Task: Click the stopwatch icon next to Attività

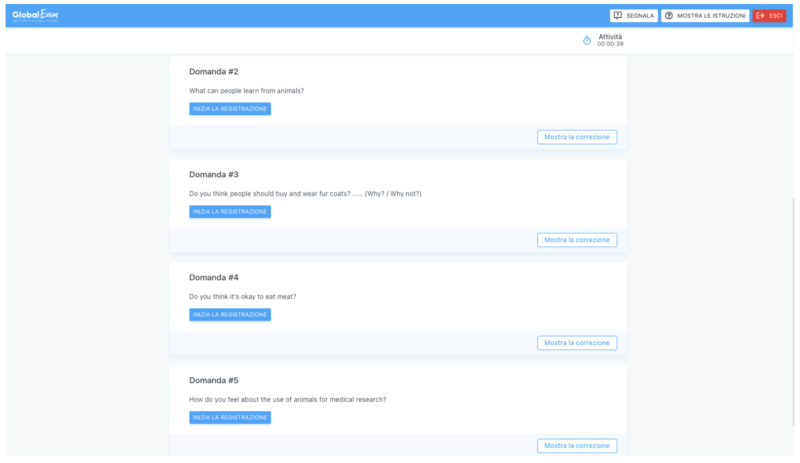Action: click(x=587, y=40)
